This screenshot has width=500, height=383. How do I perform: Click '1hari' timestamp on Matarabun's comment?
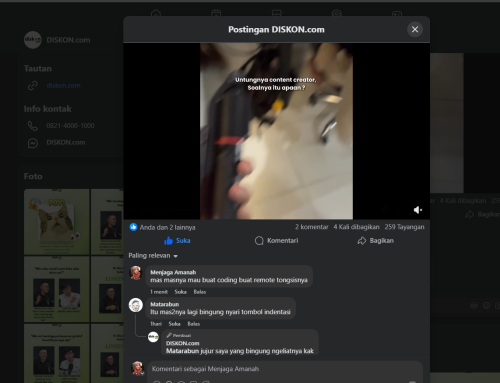pyautogui.click(x=156, y=324)
